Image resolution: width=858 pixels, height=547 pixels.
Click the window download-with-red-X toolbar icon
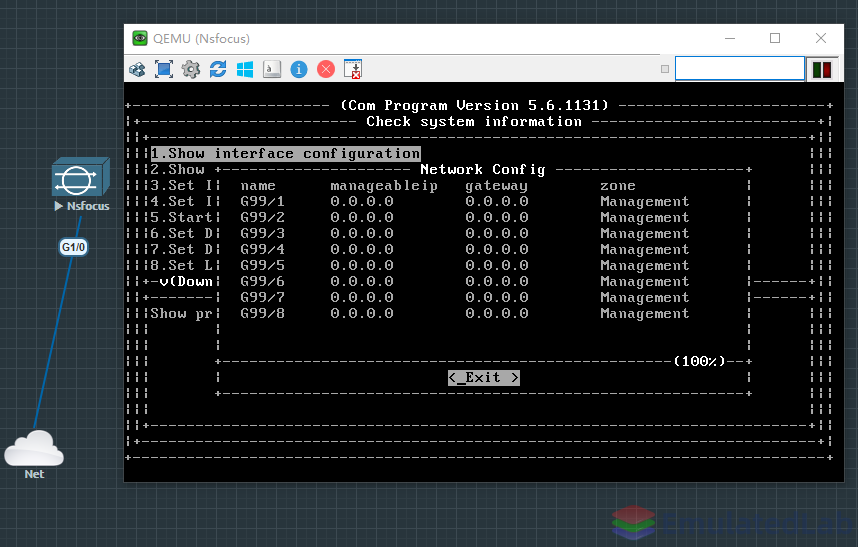pyautogui.click(x=353, y=69)
